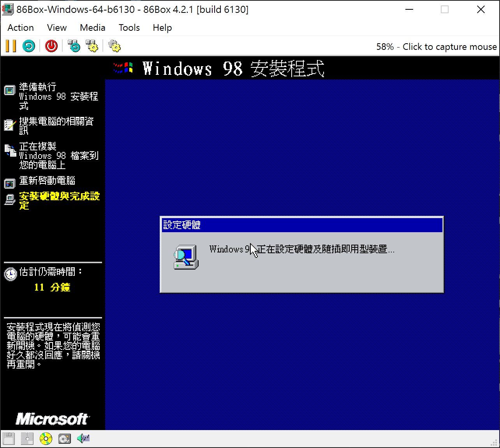Viewport: 500px width, 448px height.
Task: Click the 5.25-inch floppy drive status icon
Action: [x=27, y=439]
